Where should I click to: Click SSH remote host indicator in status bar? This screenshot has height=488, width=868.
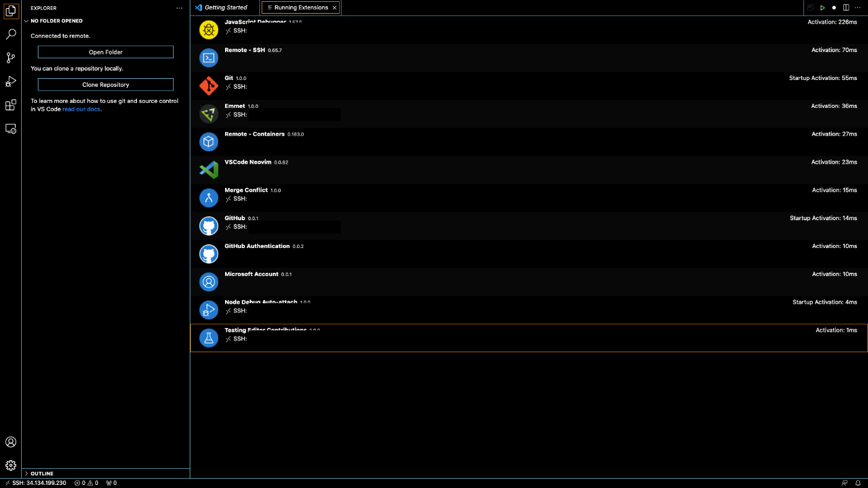coord(35,483)
